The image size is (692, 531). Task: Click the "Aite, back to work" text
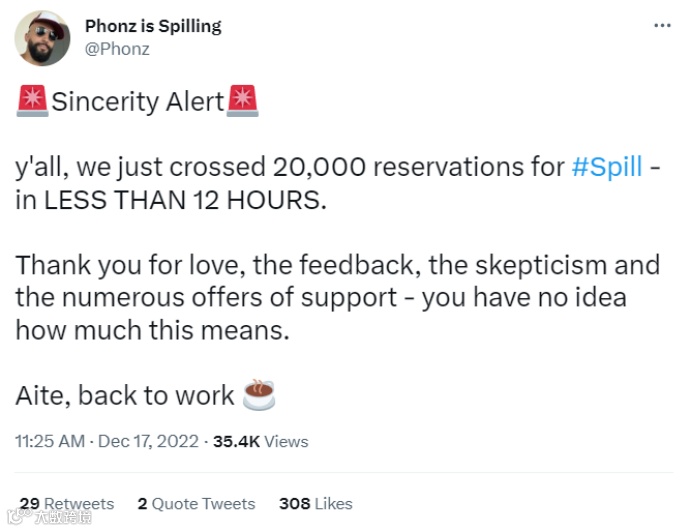click(124, 395)
